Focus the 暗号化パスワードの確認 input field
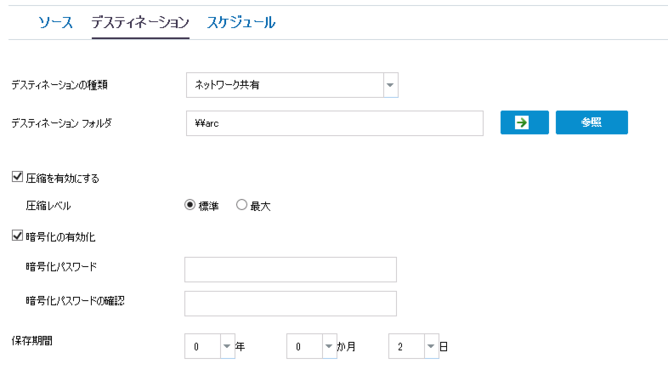The image size is (668, 381). (x=290, y=303)
